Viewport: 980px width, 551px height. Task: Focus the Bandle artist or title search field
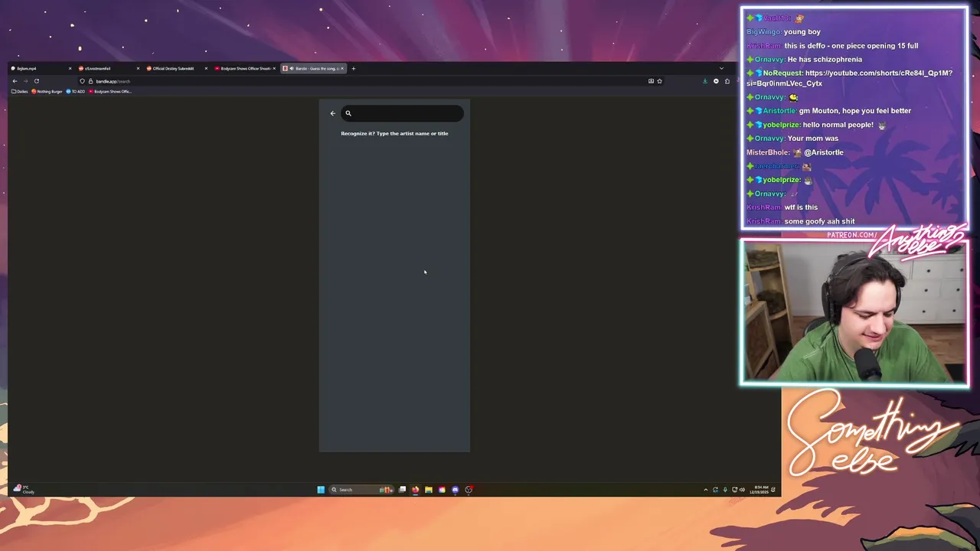[402, 113]
